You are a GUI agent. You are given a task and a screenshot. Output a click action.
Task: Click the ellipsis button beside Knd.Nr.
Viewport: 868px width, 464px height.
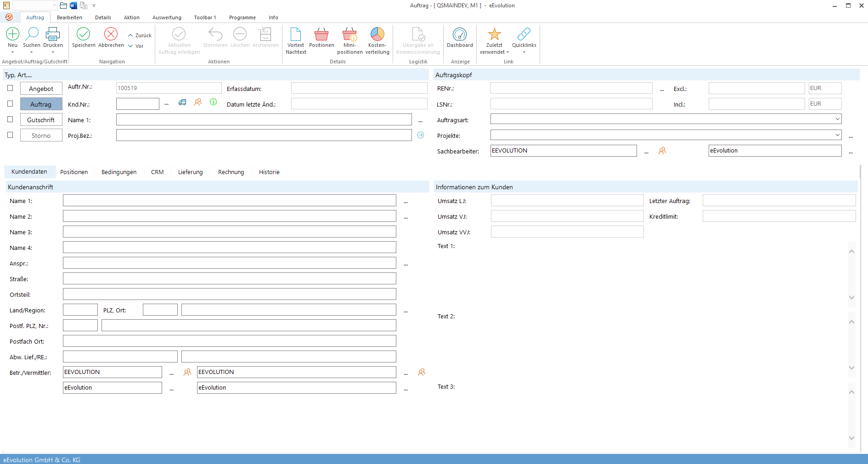tap(167, 104)
